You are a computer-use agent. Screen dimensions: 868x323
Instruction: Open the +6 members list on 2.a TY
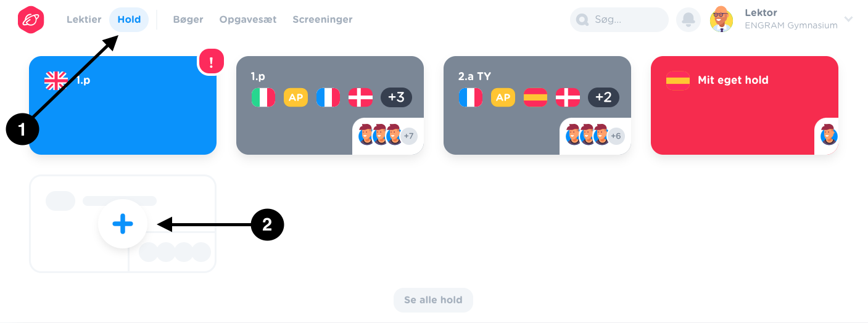(616, 136)
